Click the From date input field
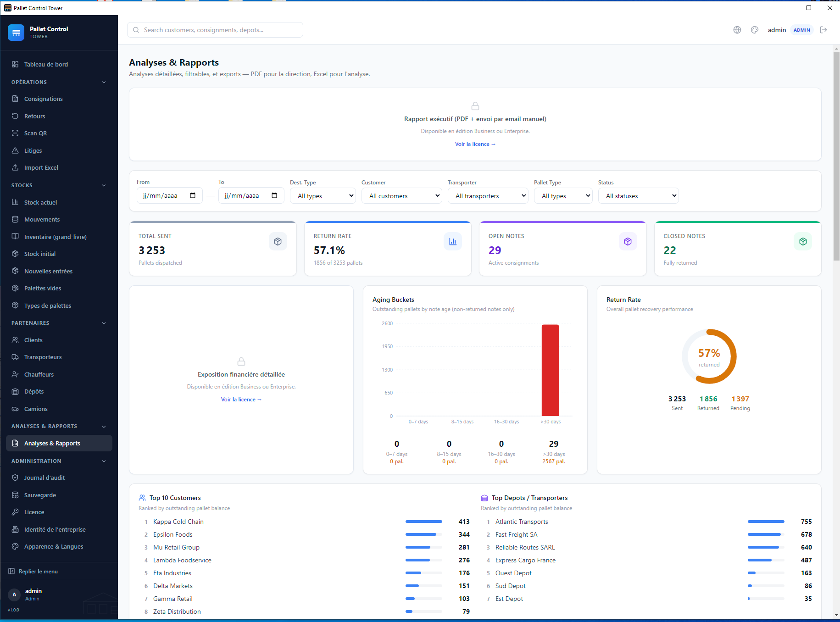This screenshot has width=840, height=622. tap(170, 196)
